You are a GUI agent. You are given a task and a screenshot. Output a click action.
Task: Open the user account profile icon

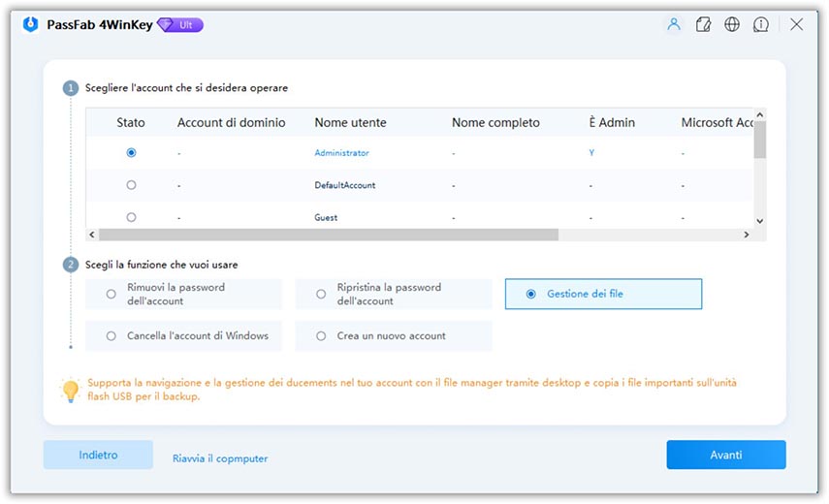673,25
